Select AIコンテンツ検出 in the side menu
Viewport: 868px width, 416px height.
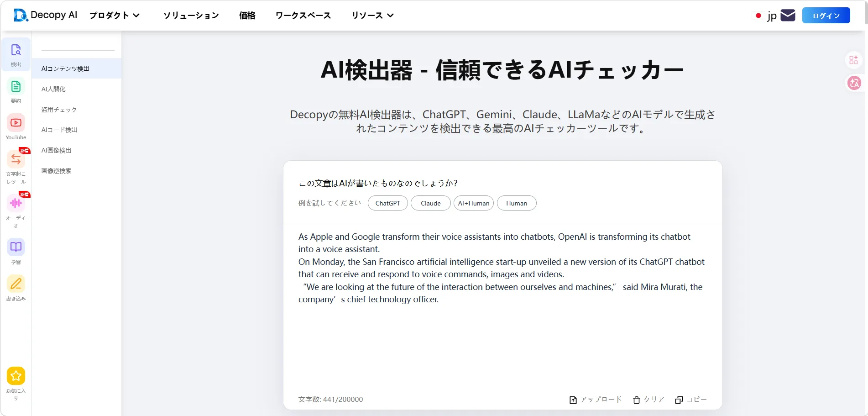click(x=77, y=68)
